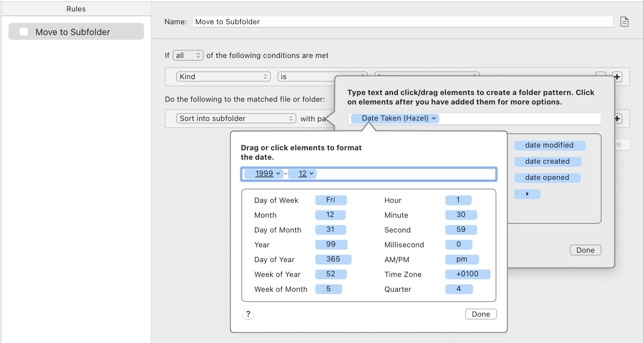
Task: Insert the 'date modified' token
Action: point(549,145)
